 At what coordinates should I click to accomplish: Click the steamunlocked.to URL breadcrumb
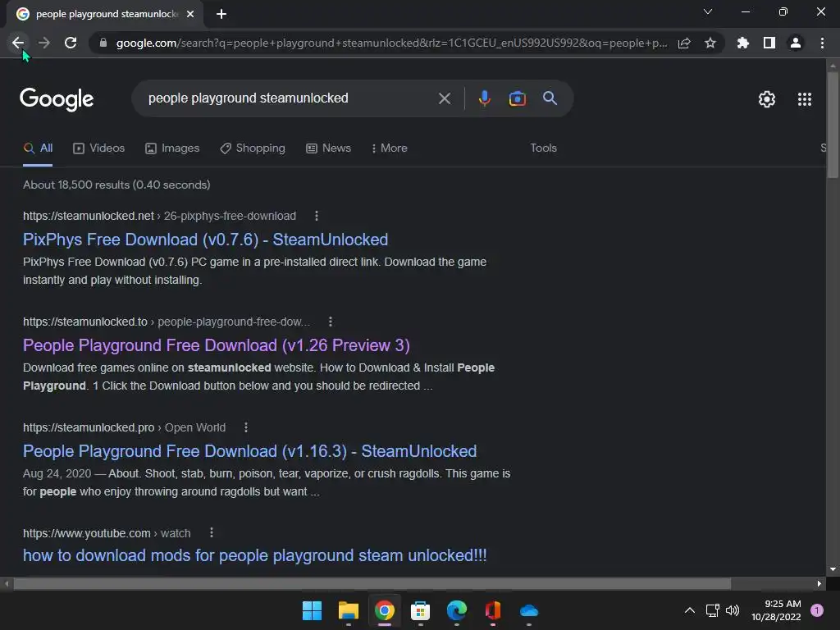click(166, 322)
